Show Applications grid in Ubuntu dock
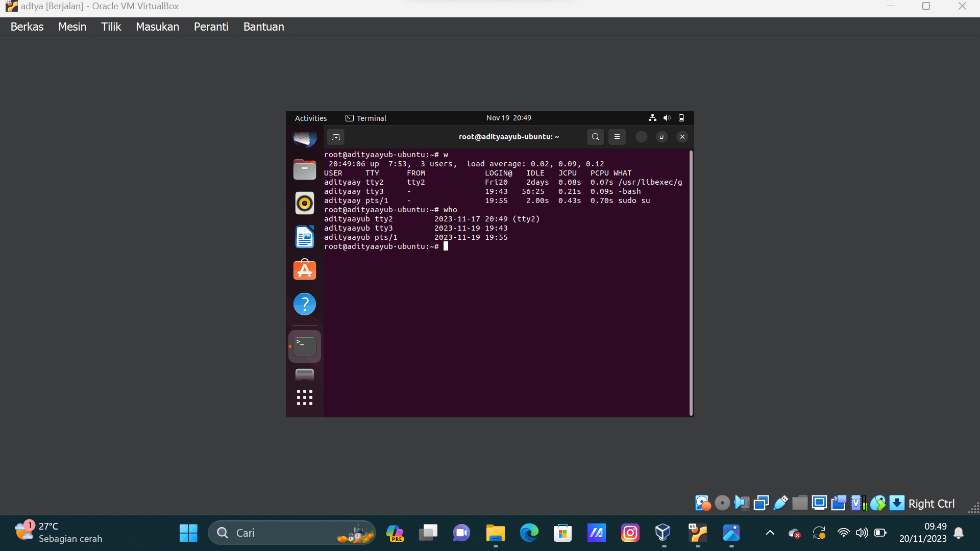The height and width of the screenshot is (551, 980). [x=305, y=397]
